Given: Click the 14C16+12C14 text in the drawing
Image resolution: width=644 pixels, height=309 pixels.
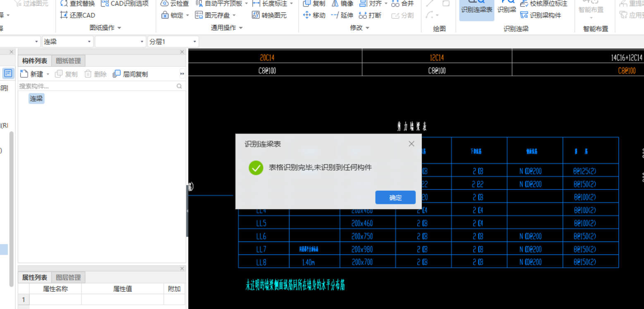Looking at the screenshot, I should coord(627,57).
